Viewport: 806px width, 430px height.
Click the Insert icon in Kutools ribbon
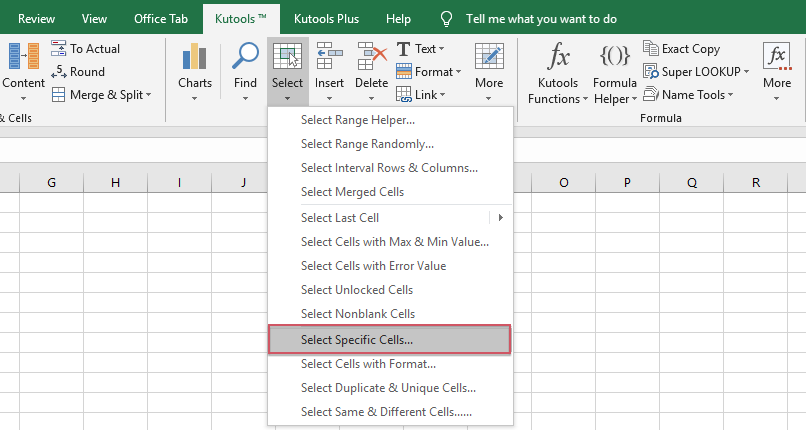tap(329, 60)
